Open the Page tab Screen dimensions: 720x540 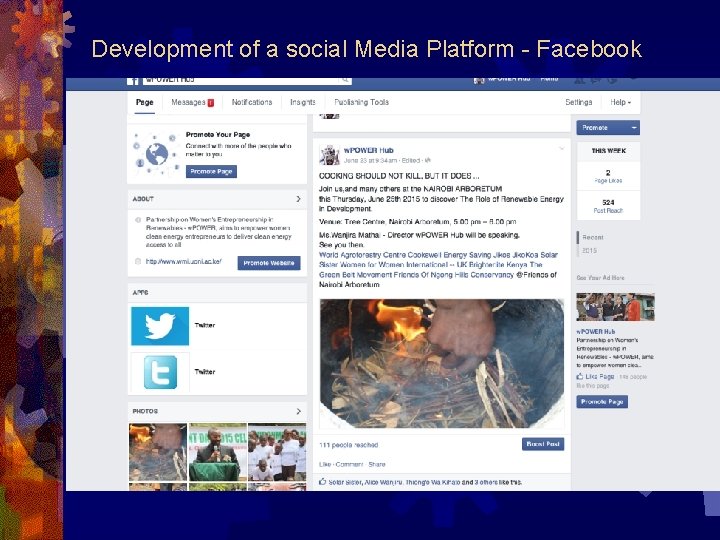[x=145, y=102]
